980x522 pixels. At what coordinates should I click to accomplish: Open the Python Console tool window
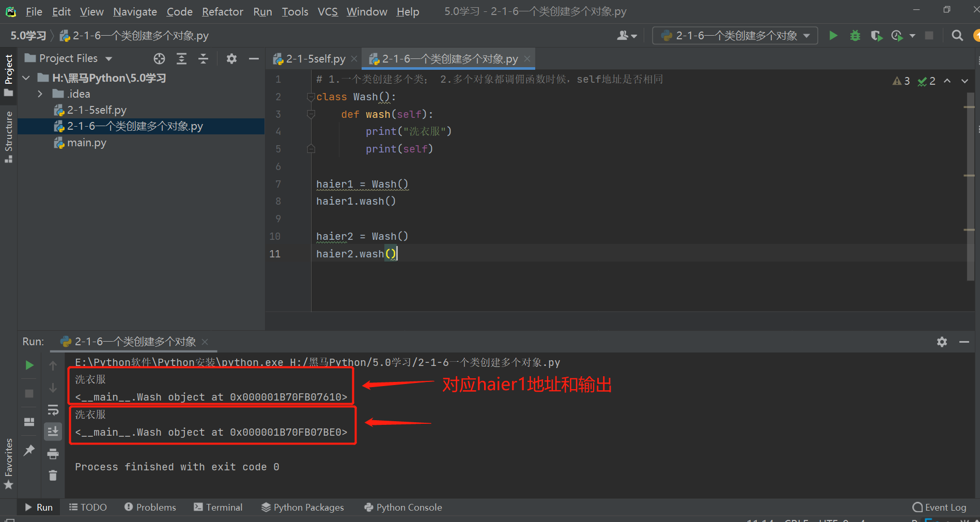pos(403,508)
